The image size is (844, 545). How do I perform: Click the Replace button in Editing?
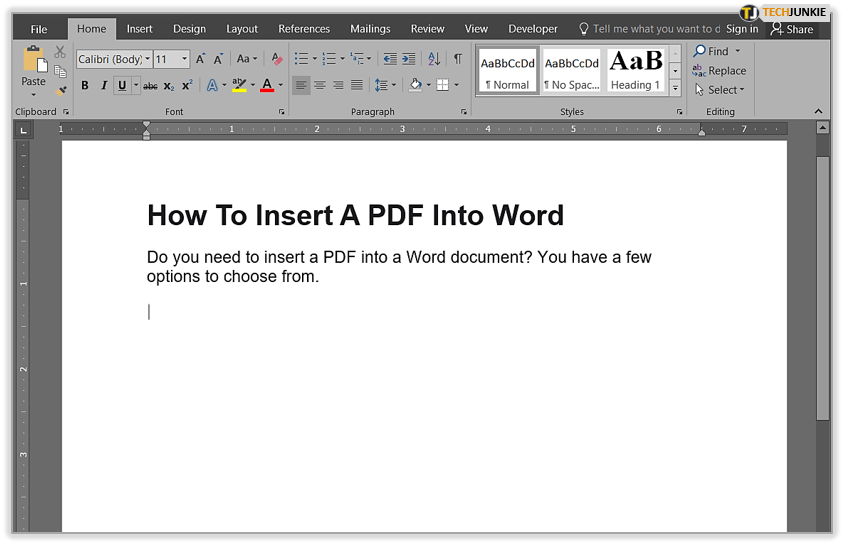[720, 71]
